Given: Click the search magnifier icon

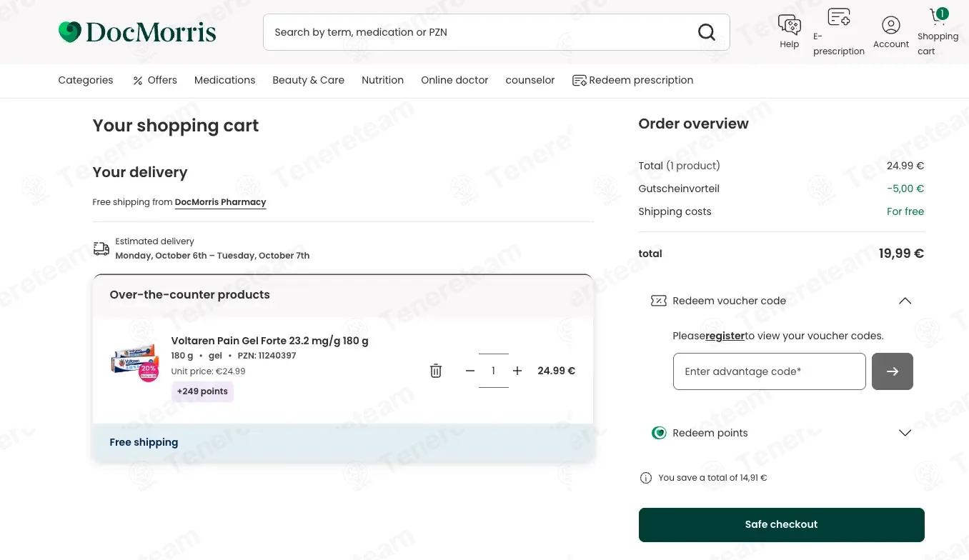Looking at the screenshot, I should (x=706, y=32).
